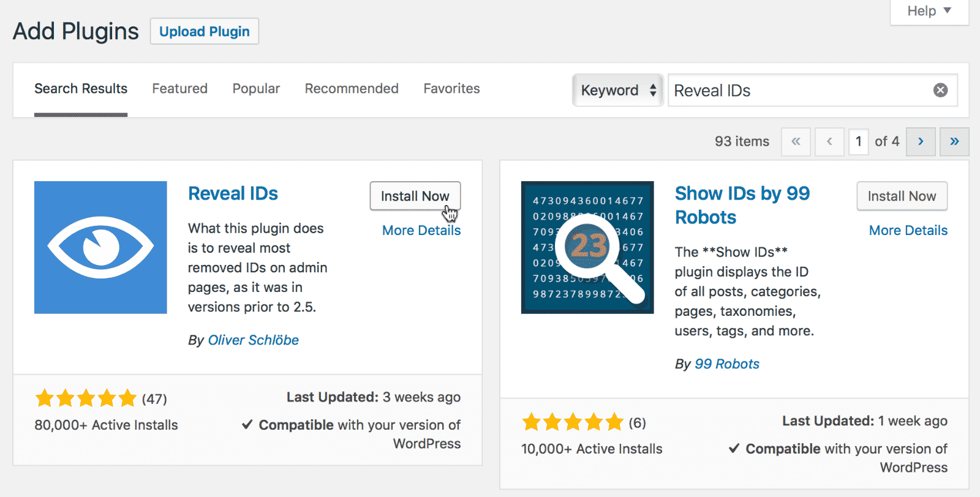The height and width of the screenshot is (497, 980).
Task: Open the Keyword search type dropdown
Action: pyautogui.click(x=618, y=91)
